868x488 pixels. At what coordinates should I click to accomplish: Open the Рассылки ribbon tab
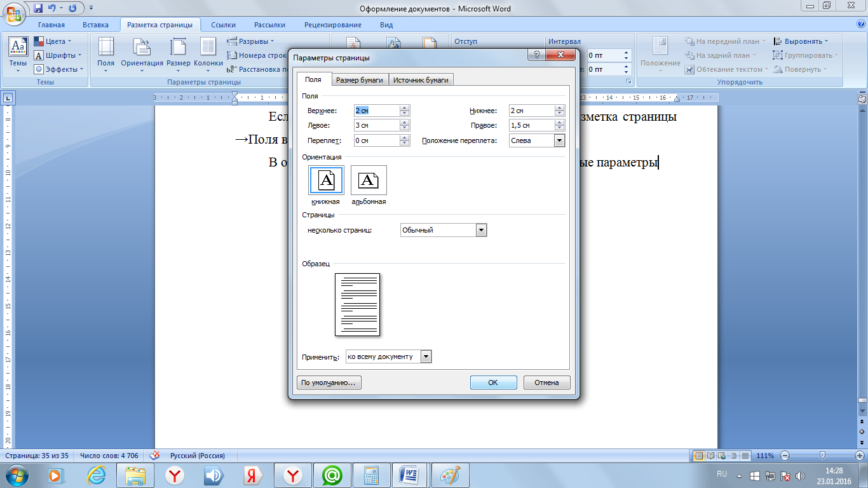click(269, 25)
